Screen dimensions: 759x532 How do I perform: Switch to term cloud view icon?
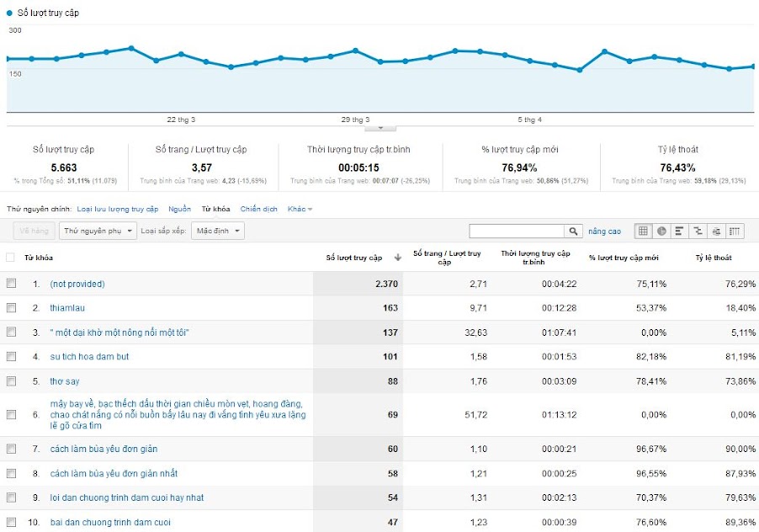(x=716, y=231)
